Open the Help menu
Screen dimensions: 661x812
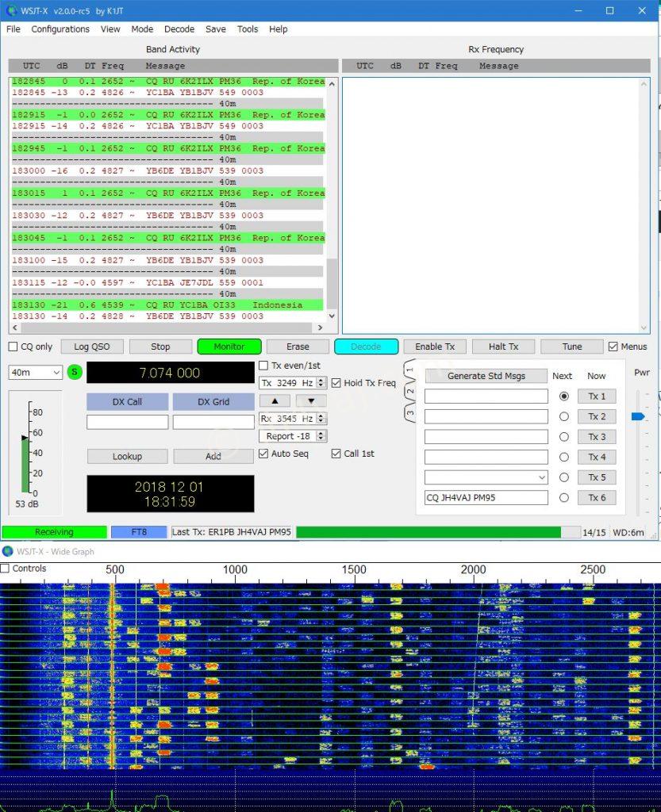279,29
